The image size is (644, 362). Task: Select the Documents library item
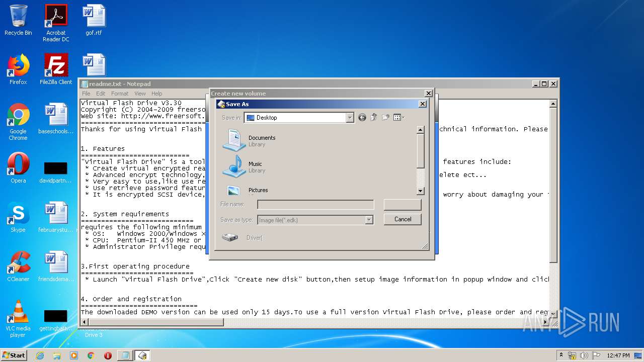[249, 140]
